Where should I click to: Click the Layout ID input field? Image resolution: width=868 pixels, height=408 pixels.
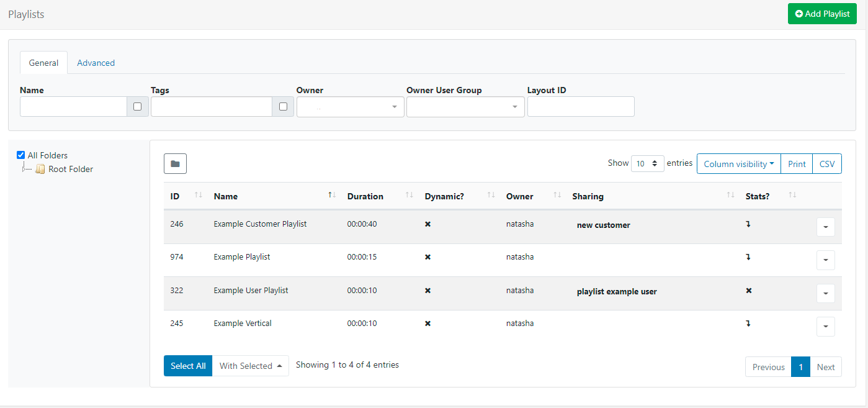(x=580, y=107)
